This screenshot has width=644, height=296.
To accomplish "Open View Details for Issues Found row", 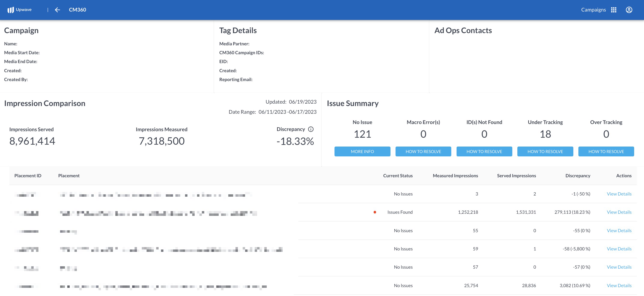I will [619, 212].
